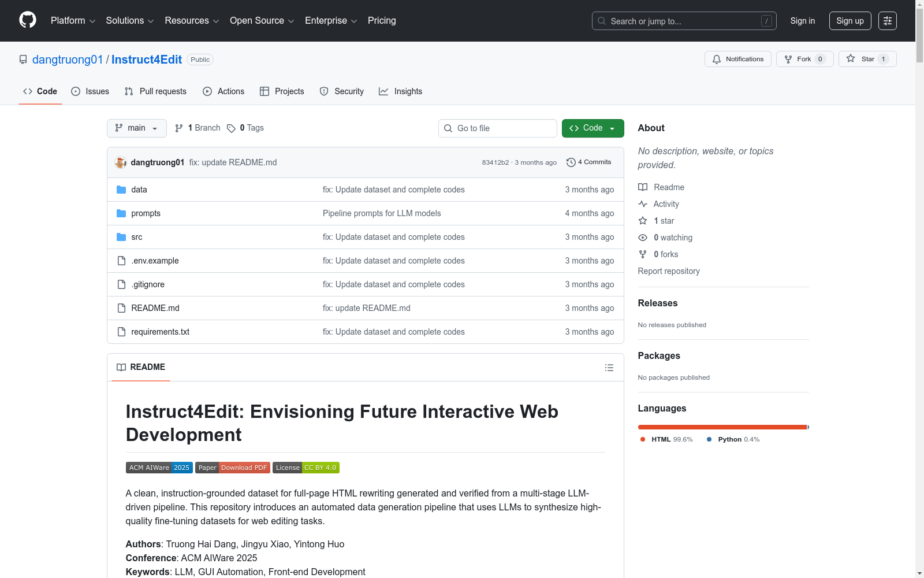Click the HTML 99.6% language link
924x578 pixels.
pyautogui.click(x=666, y=439)
